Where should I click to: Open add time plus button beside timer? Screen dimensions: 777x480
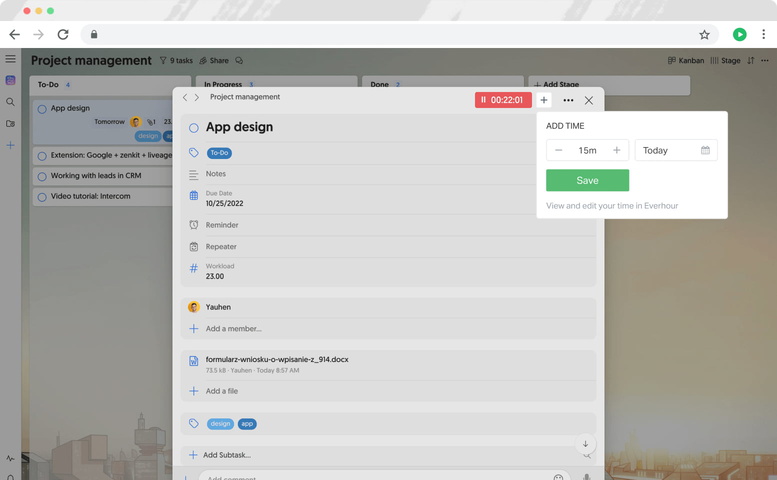click(x=544, y=100)
